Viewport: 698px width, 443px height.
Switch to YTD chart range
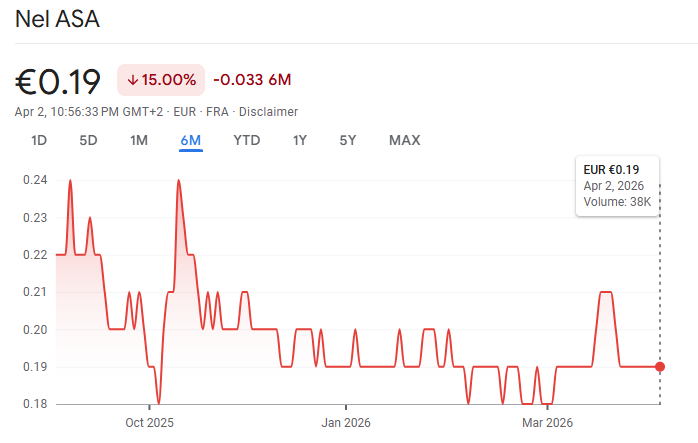247,140
